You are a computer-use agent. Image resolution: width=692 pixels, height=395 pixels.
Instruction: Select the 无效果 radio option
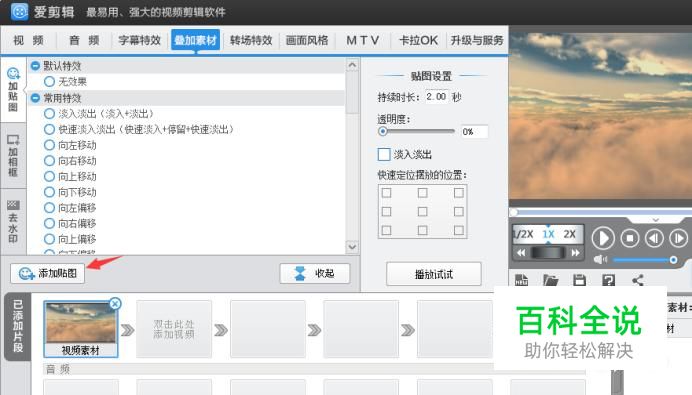pyautogui.click(x=49, y=82)
